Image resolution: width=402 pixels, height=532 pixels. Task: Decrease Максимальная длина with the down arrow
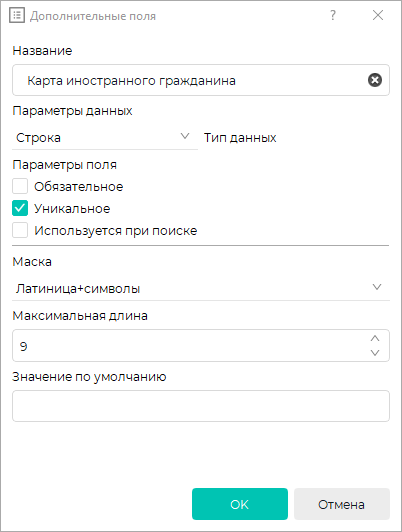375,353
